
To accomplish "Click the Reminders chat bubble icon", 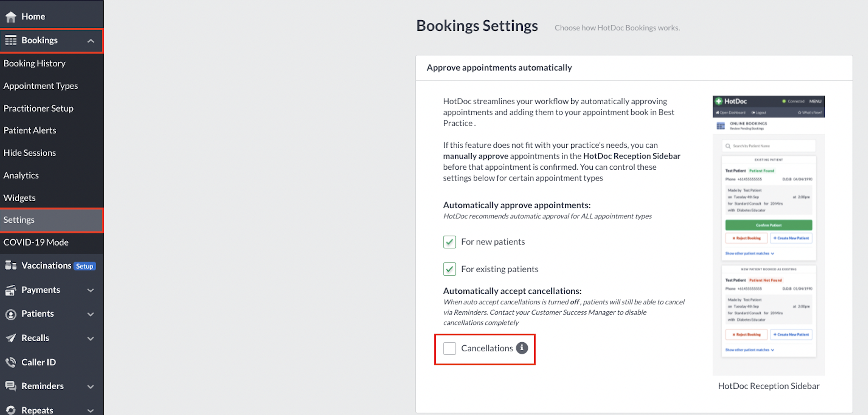I will [11, 386].
